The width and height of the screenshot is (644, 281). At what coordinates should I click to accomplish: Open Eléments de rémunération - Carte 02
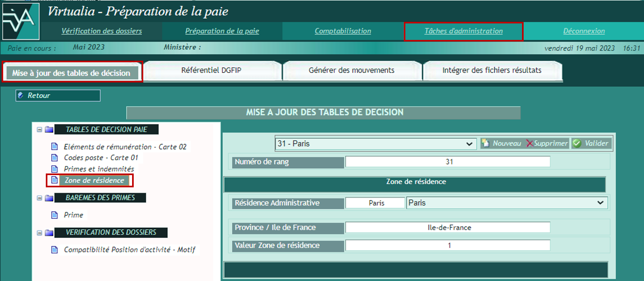click(125, 146)
